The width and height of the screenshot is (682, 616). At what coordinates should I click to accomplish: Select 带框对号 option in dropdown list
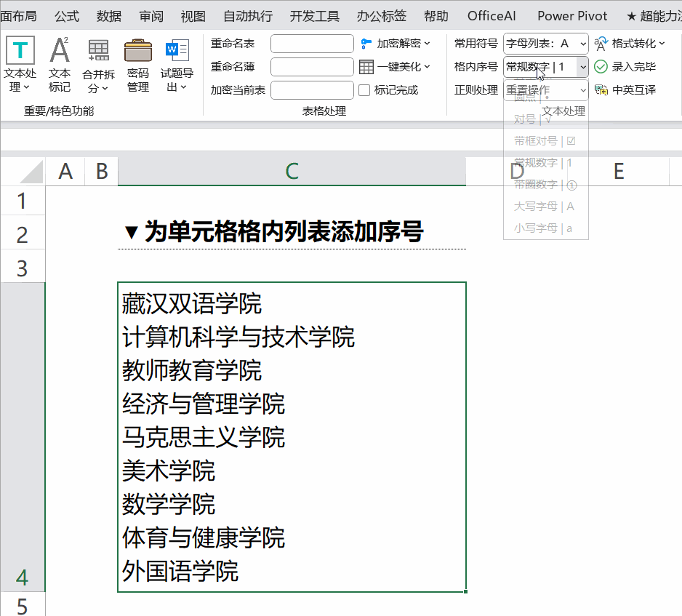click(545, 141)
